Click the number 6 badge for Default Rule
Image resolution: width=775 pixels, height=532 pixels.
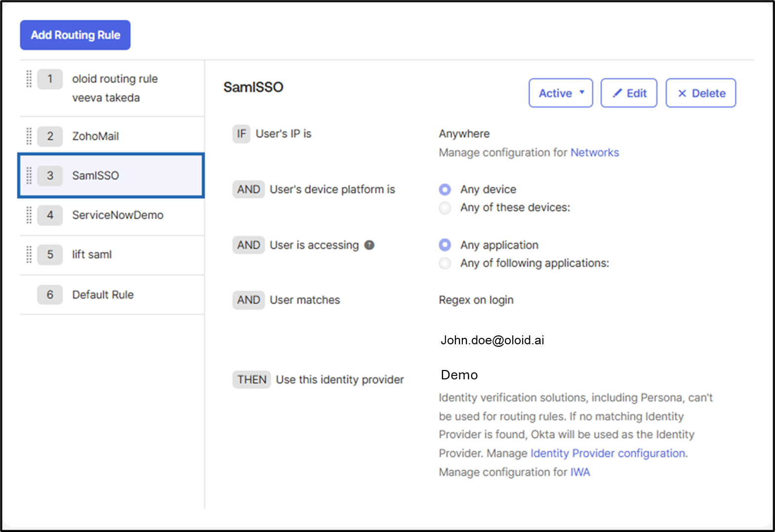[x=50, y=295]
